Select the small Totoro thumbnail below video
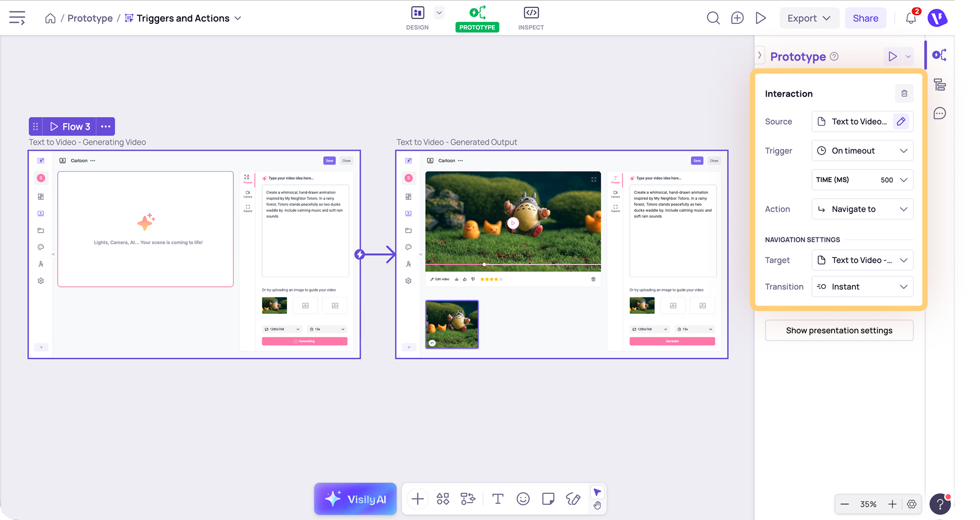 (452, 324)
